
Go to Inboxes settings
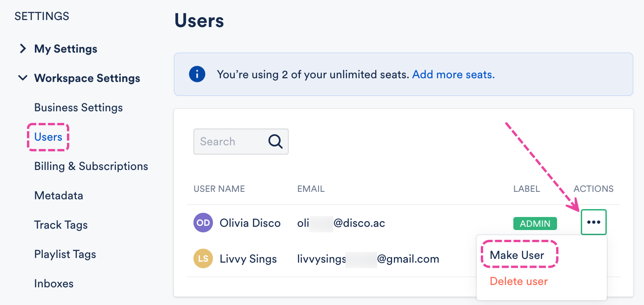click(x=54, y=284)
